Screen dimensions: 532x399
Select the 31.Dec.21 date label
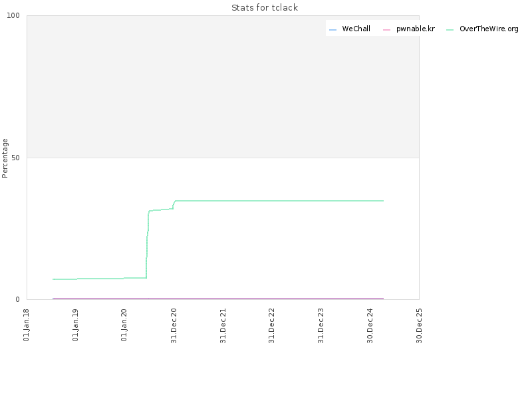click(223, 326)
